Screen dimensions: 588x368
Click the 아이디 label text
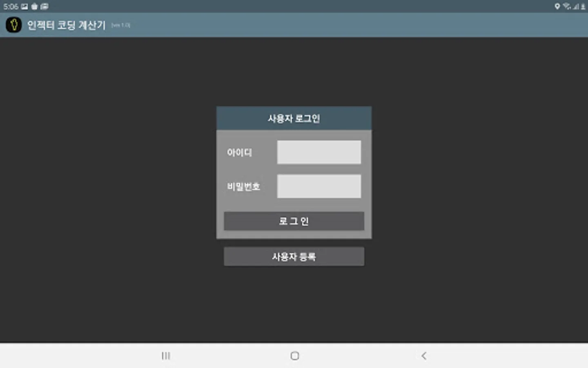(x=240, y=153)
